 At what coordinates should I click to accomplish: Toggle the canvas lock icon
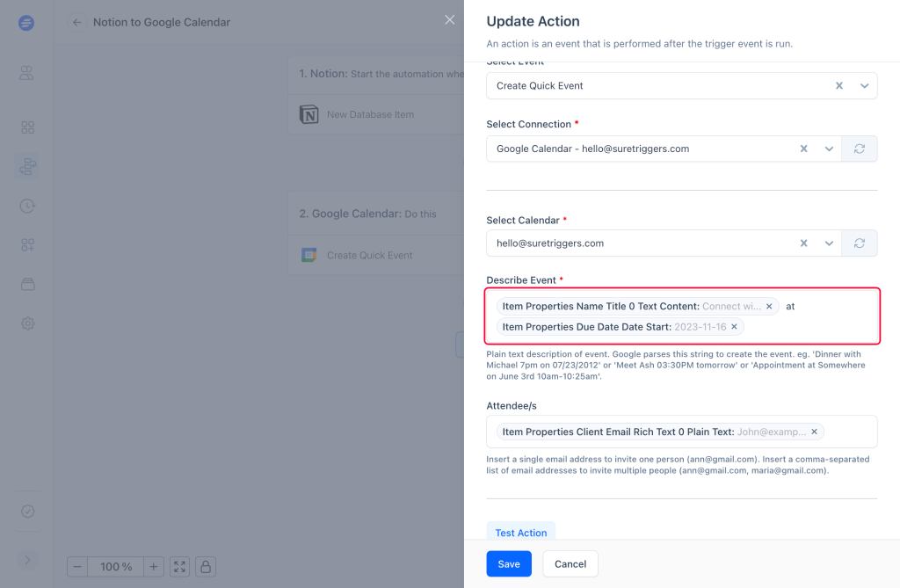(205, 567)
